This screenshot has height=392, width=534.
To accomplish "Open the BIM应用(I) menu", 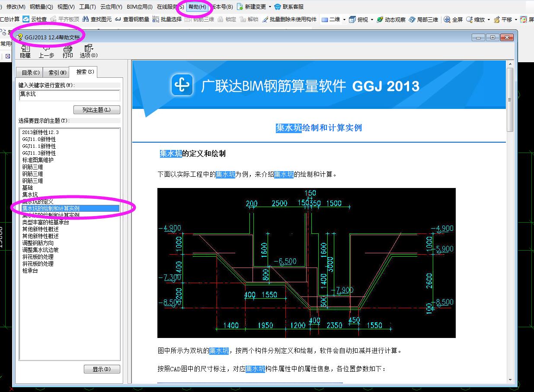I will tap(140, 7).
